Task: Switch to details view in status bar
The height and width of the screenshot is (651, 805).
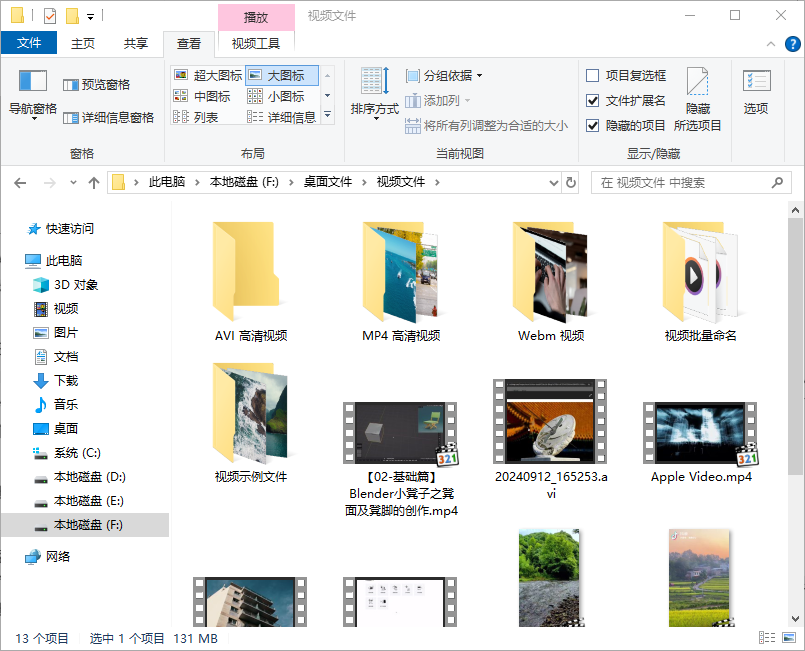Action: coord(767,638)
